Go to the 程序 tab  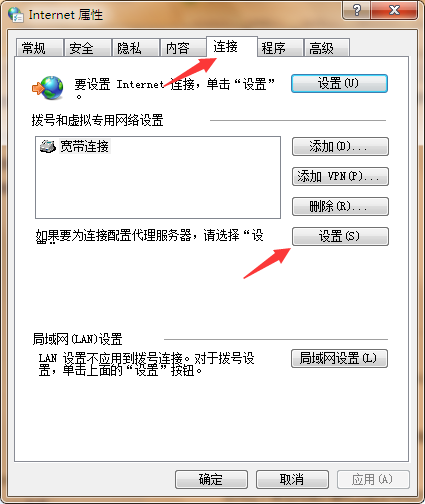tap(280, 48)
